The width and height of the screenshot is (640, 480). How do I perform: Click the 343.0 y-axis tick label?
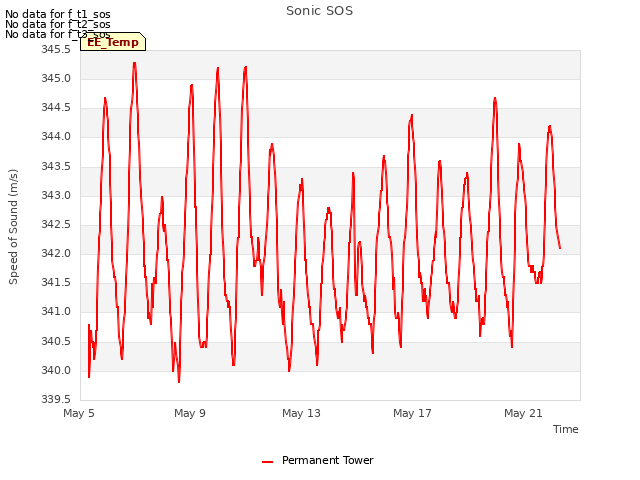(x=56, y=195)
